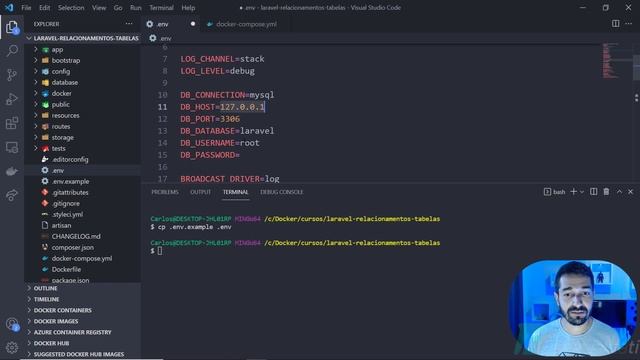
Task: Expand the tests folder
Action: pyautogui.click(x=83, y=149)
